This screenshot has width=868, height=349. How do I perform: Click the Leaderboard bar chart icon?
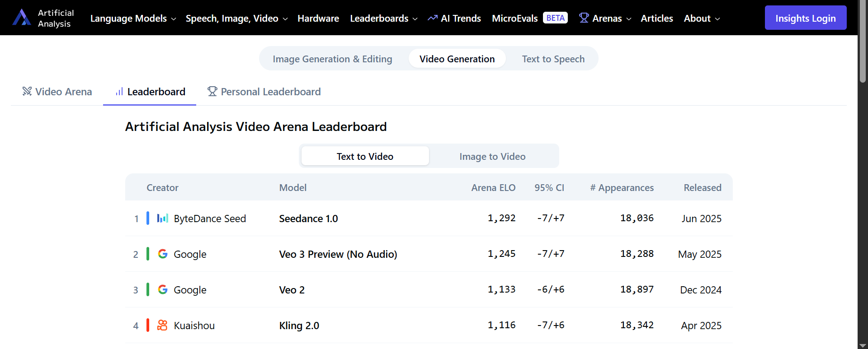119,92
